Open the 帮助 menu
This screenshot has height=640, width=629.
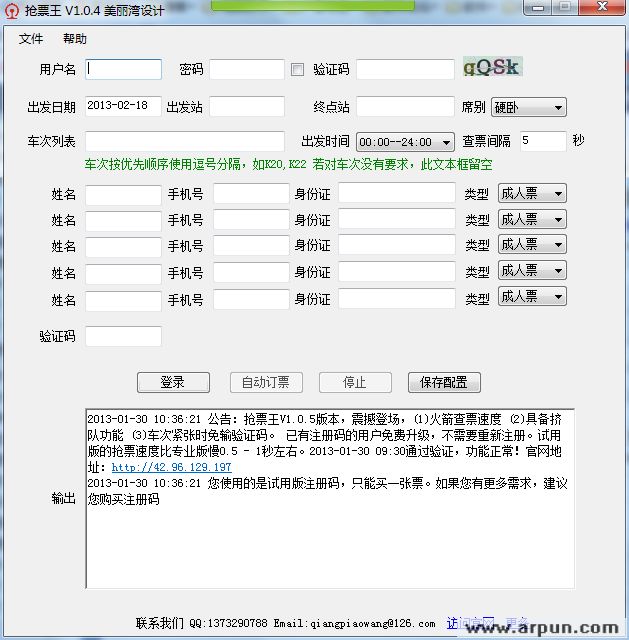75,39
